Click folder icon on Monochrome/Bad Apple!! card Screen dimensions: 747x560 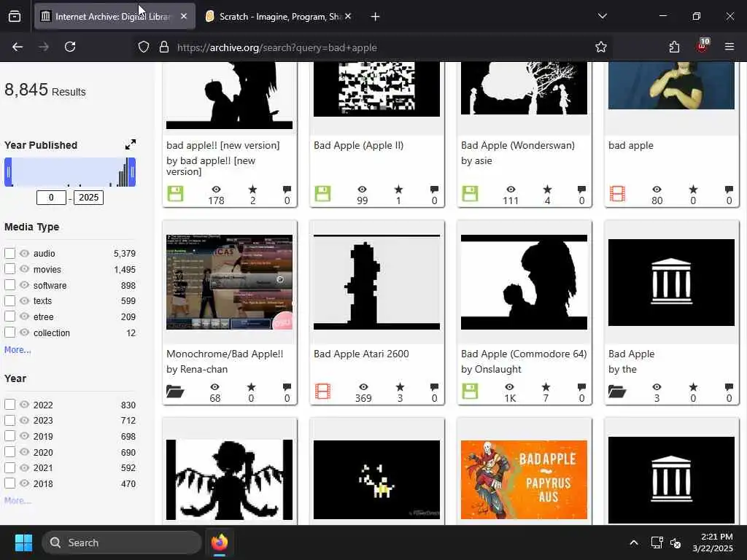click(x=175, y=392)
